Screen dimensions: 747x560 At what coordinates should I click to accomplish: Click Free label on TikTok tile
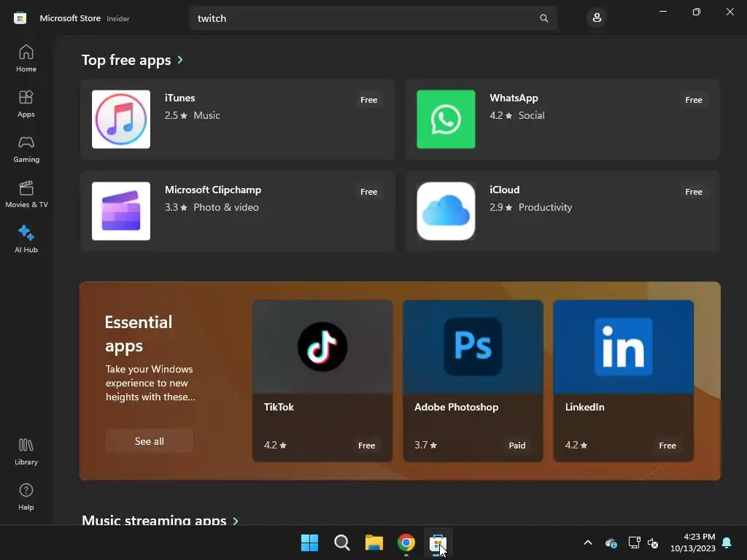(x=366, y=446)
